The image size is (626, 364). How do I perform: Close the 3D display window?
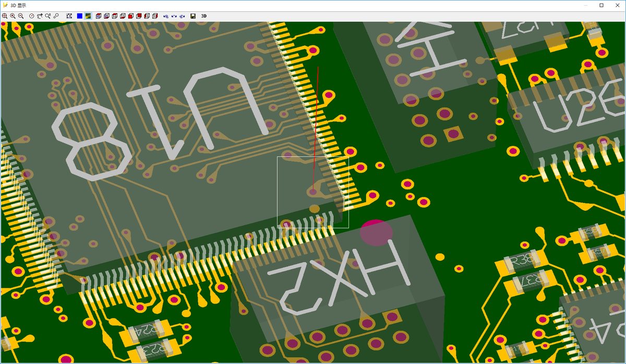(618, 5)
